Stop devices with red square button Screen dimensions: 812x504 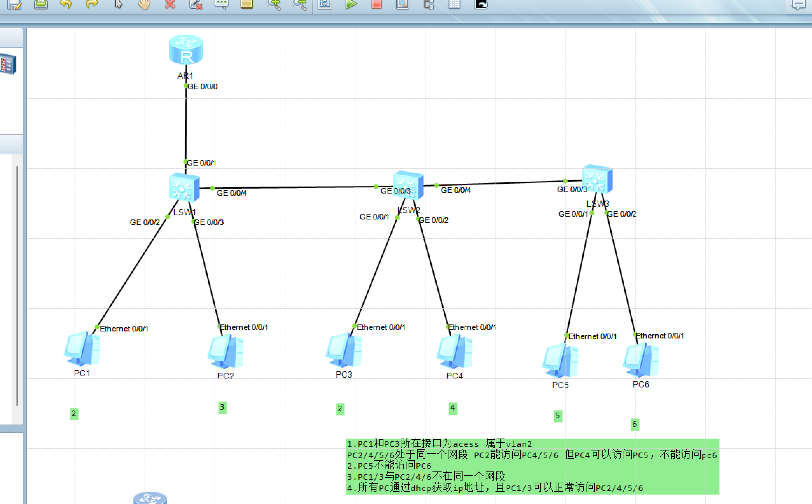click(377, 4)
